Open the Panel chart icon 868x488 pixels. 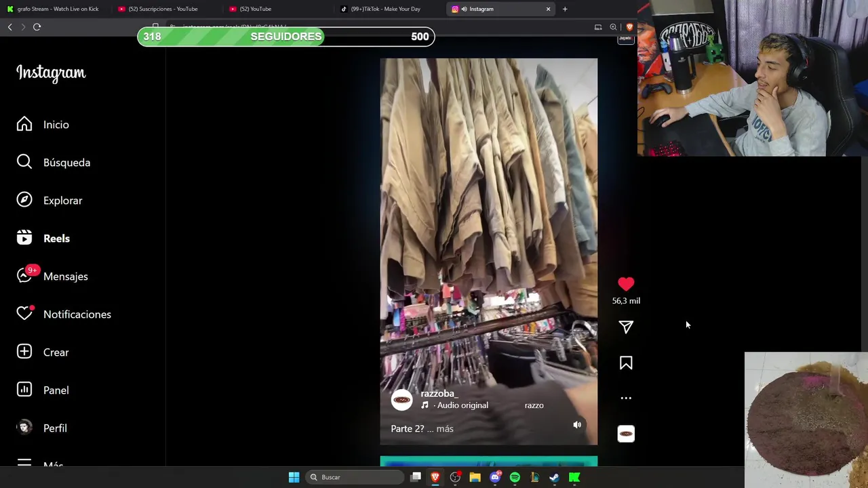click(x=24, y=390)
